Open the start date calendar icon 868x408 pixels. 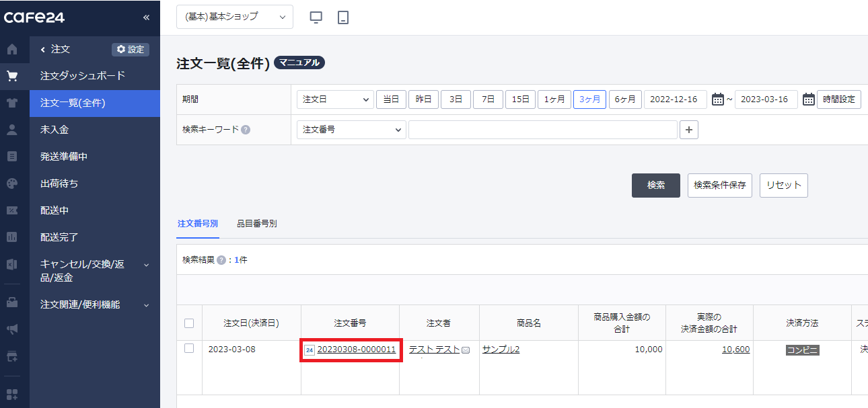[x=717, y=99]
